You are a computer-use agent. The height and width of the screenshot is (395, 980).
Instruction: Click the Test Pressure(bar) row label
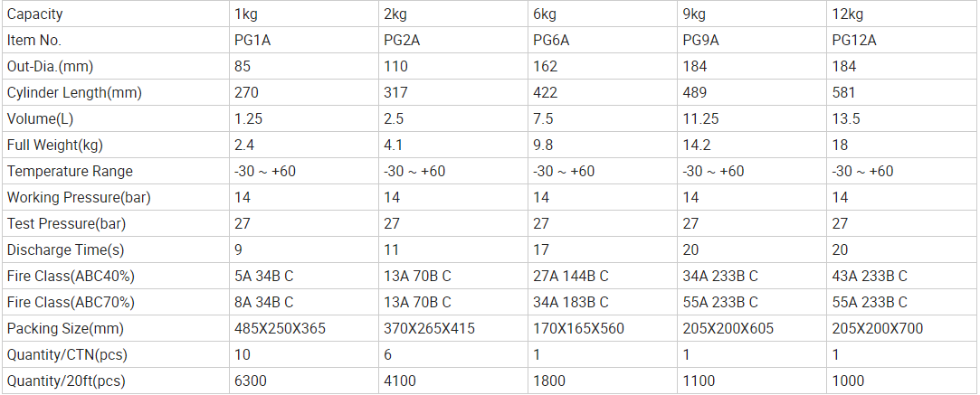tap(64, 224)
